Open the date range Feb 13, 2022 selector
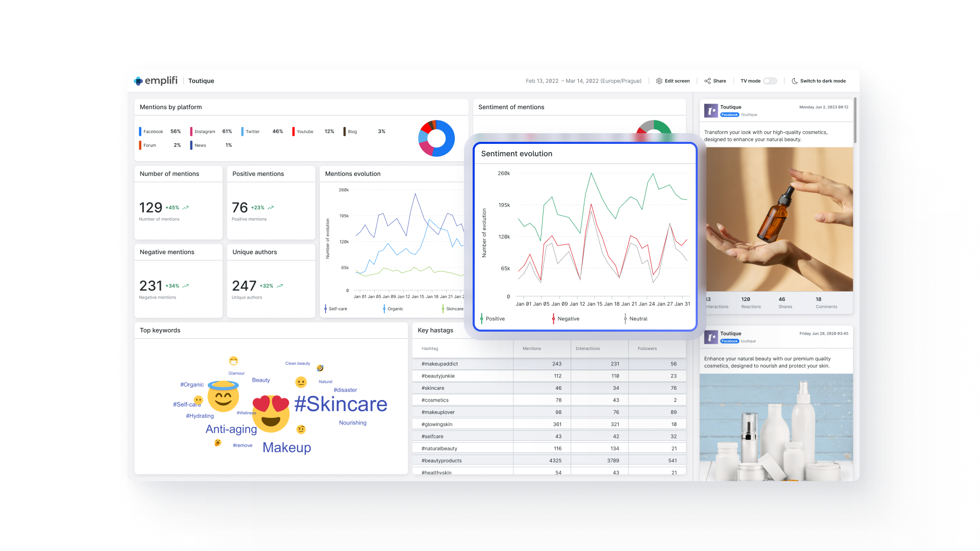980x551 pixels. 583,81
